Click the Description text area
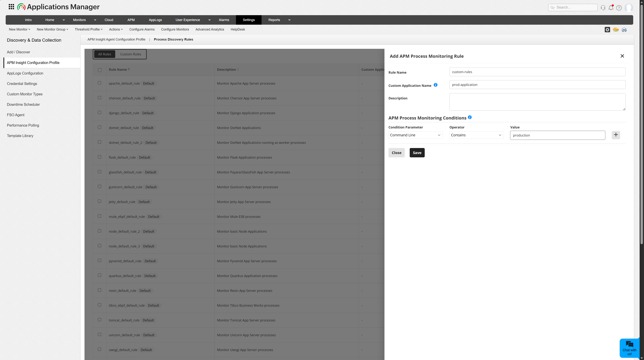The width and height of the screenshot is (644, 360). pos(537,102)
